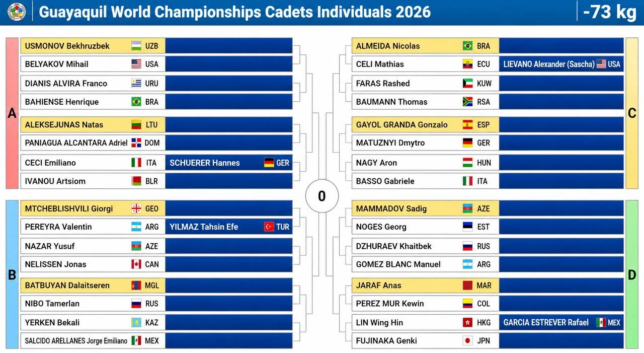This screenshot has height=353, width=644.
Task: Click Uzbekistan flag next to USMONOV Bekhruzbek
Action: coord(136,46)
